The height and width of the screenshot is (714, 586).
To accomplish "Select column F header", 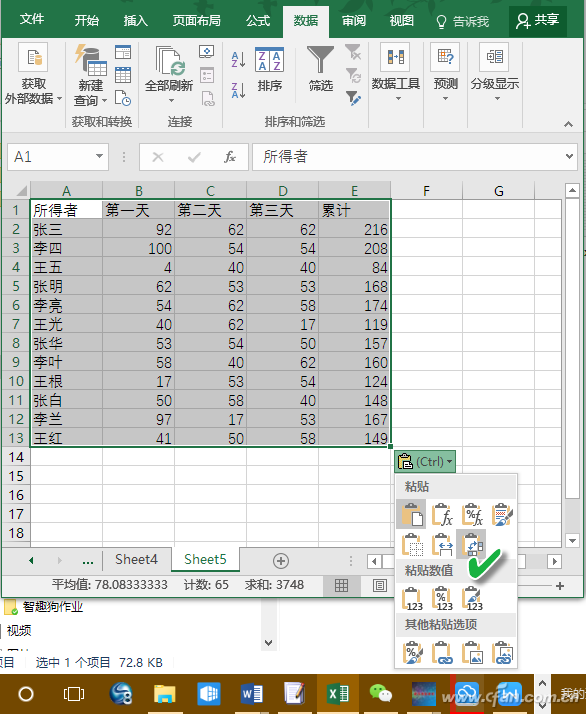I will coord(426,190).
